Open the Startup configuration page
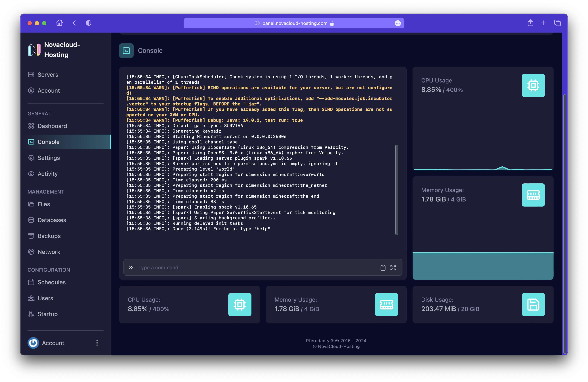Screen dimensions: 588x382 (47, 314)
